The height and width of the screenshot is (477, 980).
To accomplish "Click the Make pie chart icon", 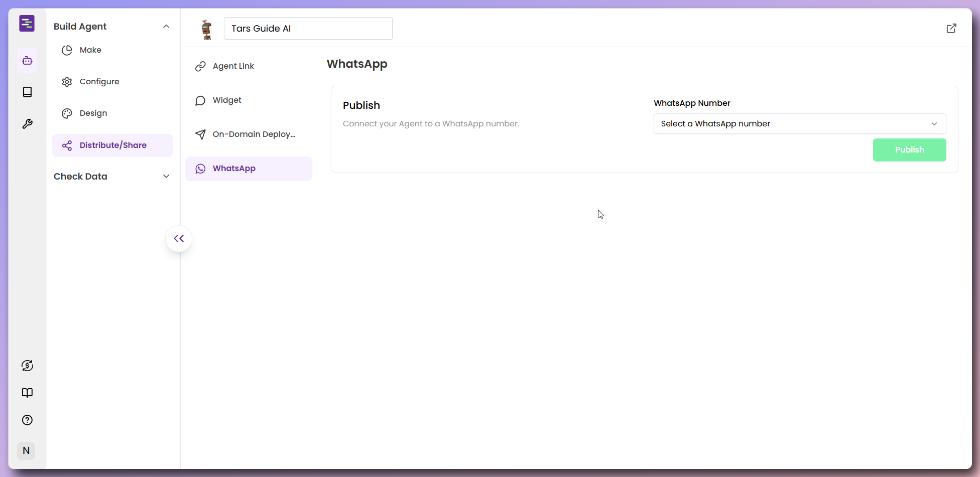I will coord(67,50).
